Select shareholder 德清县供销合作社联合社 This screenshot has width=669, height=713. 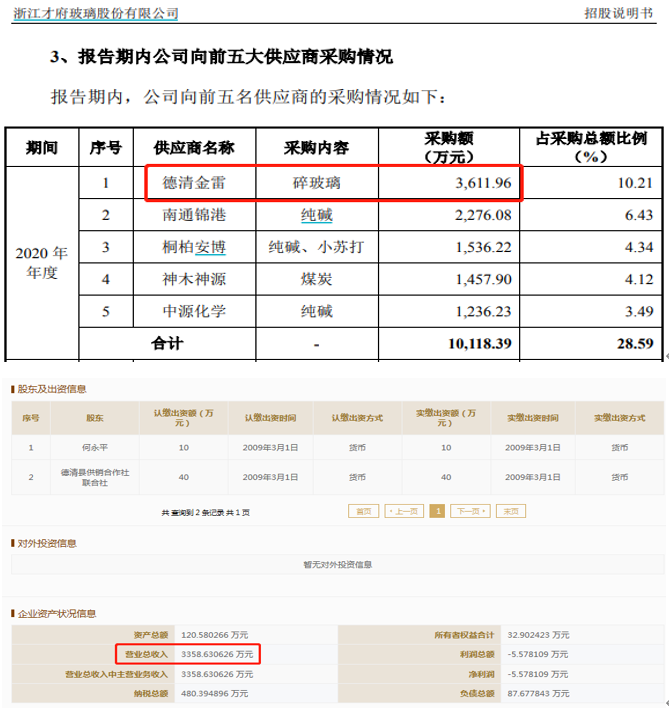95,477
